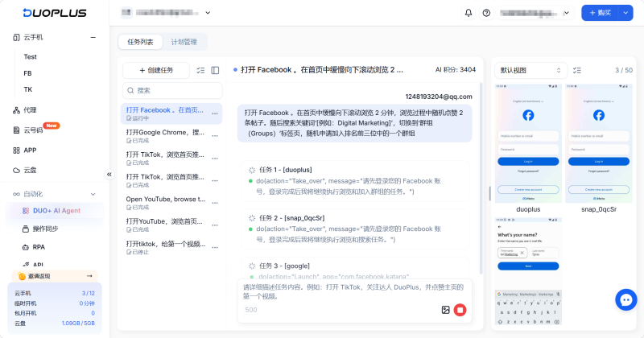Select the TK group in 云手机
This screenshot has width=644, height=338.
point(28,89)
